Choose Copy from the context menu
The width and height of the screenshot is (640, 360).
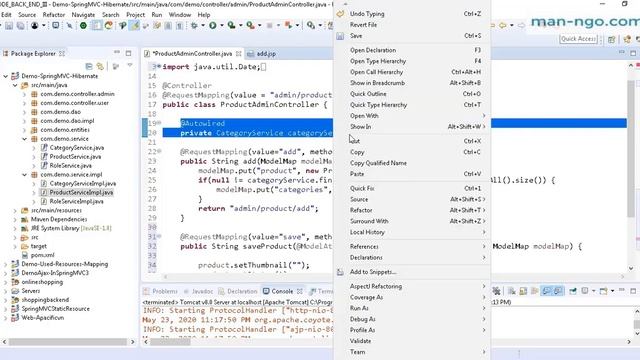point(412,152)
